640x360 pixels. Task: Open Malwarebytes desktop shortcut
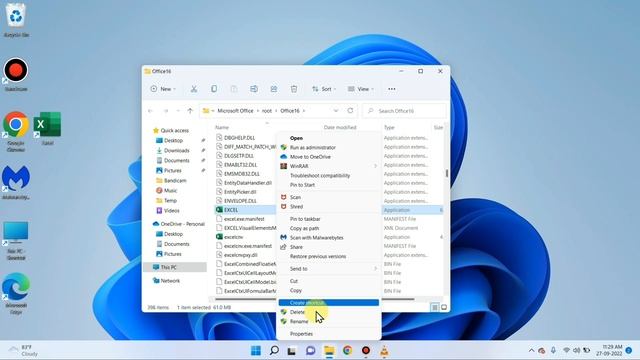pos(16,182)
